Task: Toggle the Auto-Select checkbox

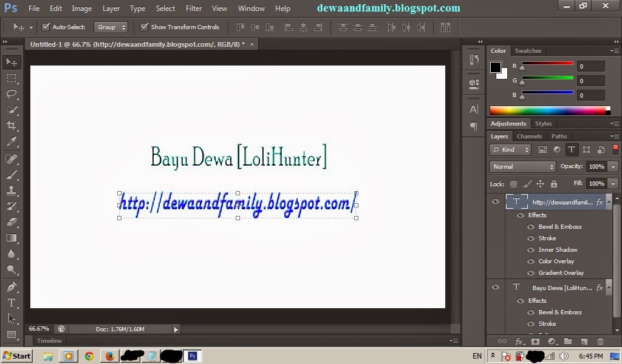Action: pos(46,27)
